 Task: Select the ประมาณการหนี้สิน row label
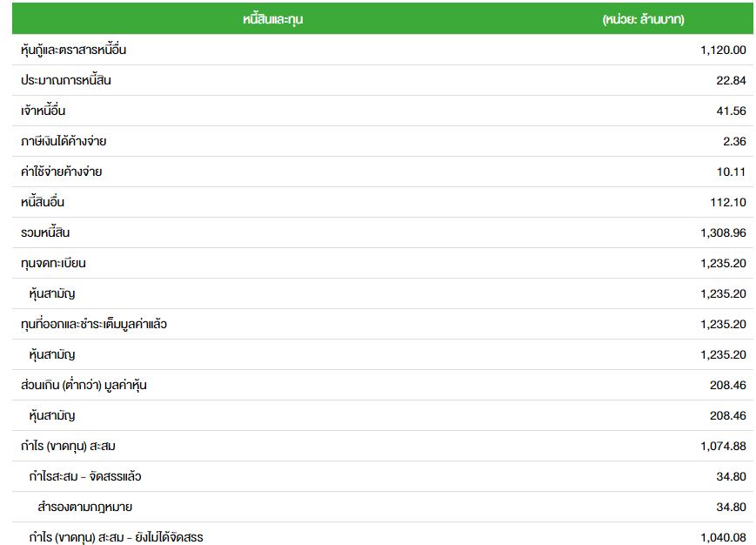(66, 80)
